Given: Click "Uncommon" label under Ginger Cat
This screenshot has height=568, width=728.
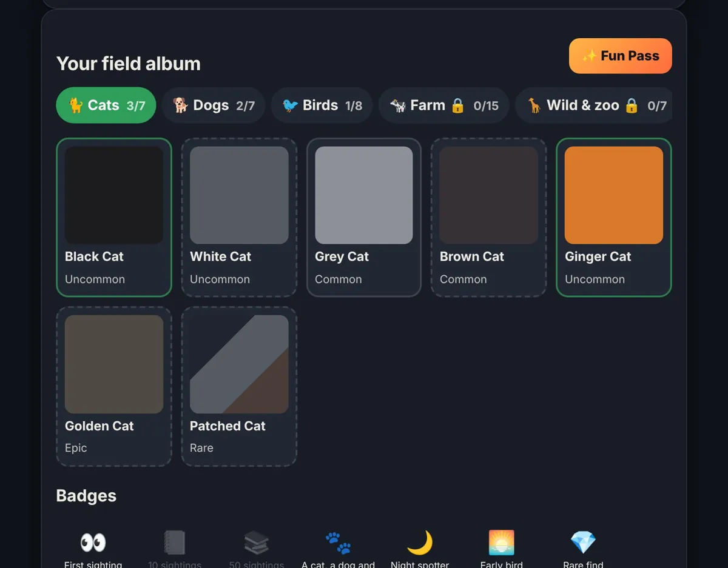Looking at the screenshot, I should click(x=595, y=279).
